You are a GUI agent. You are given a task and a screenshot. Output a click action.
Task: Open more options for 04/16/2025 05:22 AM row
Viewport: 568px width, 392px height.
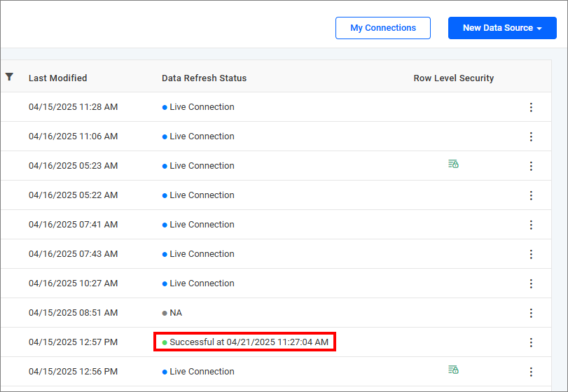[x=531, y=195]
